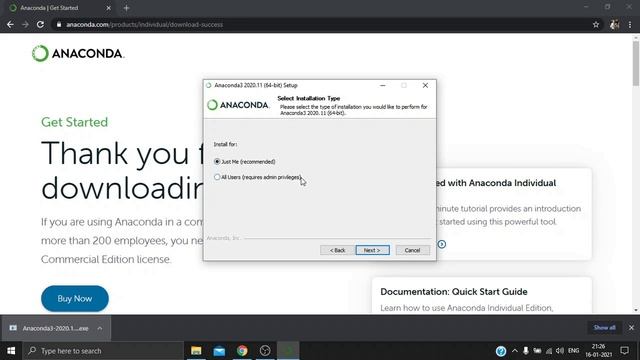View site lock icon information
Viewport: 640px width, 360px height.
pyautogui.click(x=59, y=24)
